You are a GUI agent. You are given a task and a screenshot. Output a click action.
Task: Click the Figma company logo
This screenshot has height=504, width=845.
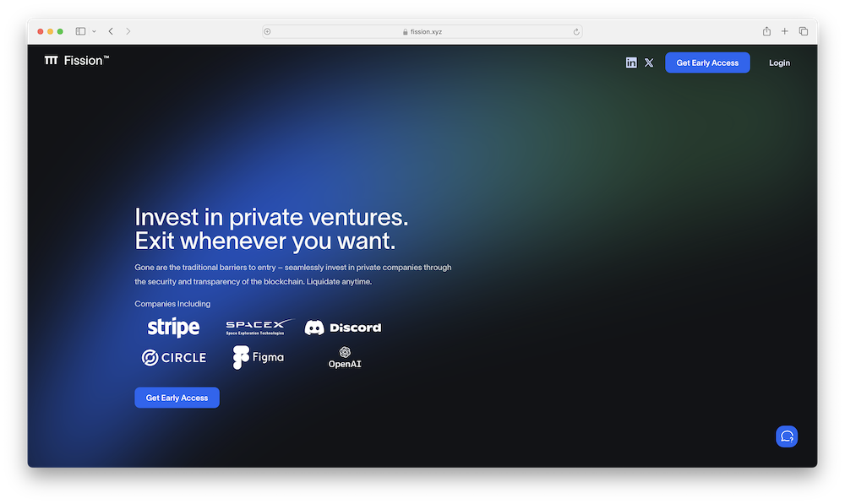pos(258,357)
